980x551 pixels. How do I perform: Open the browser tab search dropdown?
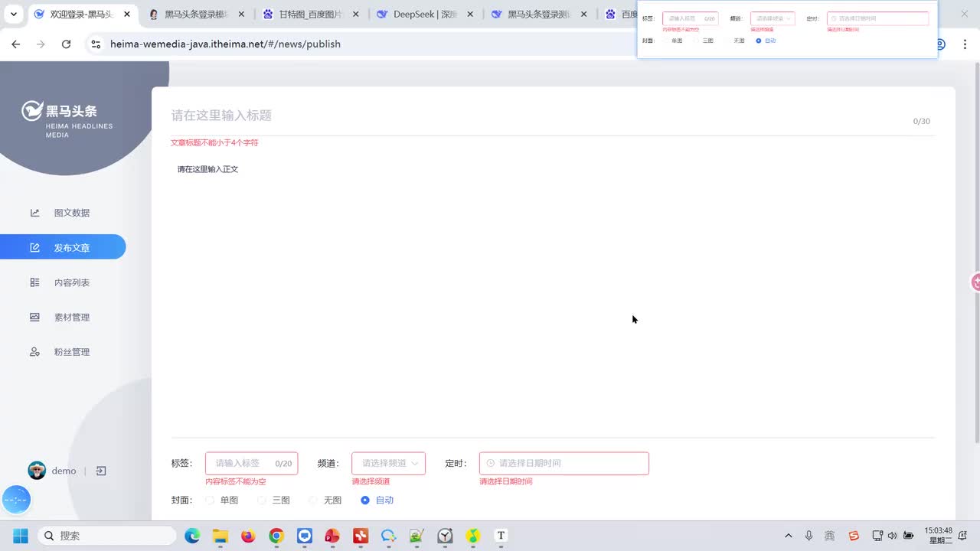click(13, 14)
